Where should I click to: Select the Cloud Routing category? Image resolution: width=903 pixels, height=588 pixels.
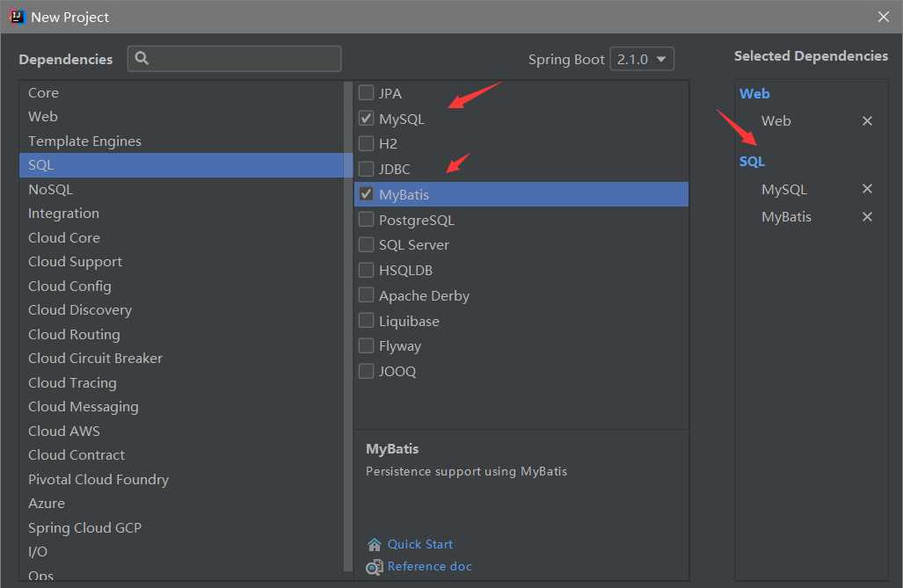coord(181,335)
